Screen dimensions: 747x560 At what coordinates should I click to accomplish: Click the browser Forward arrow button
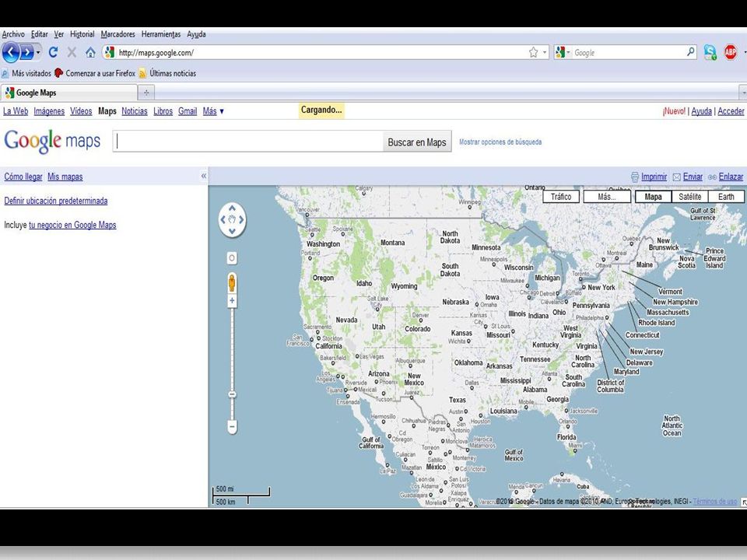26,52
